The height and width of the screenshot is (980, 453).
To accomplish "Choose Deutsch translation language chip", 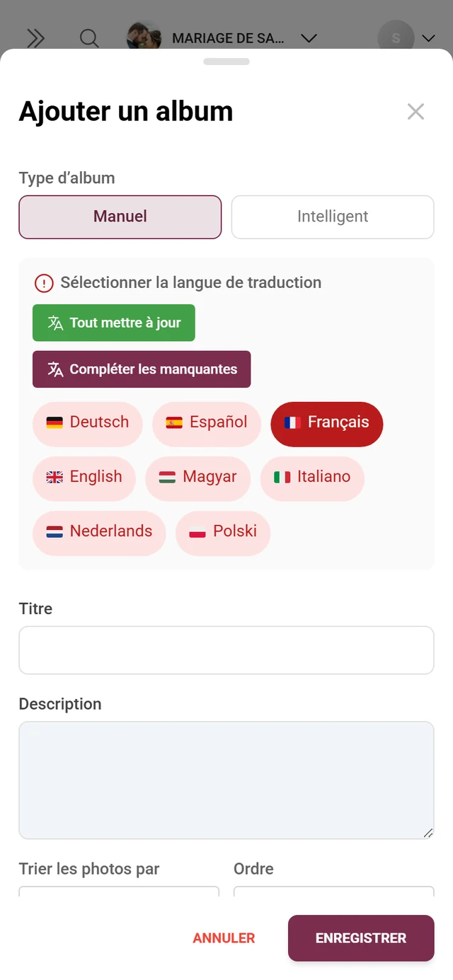I will coord(88,422).
